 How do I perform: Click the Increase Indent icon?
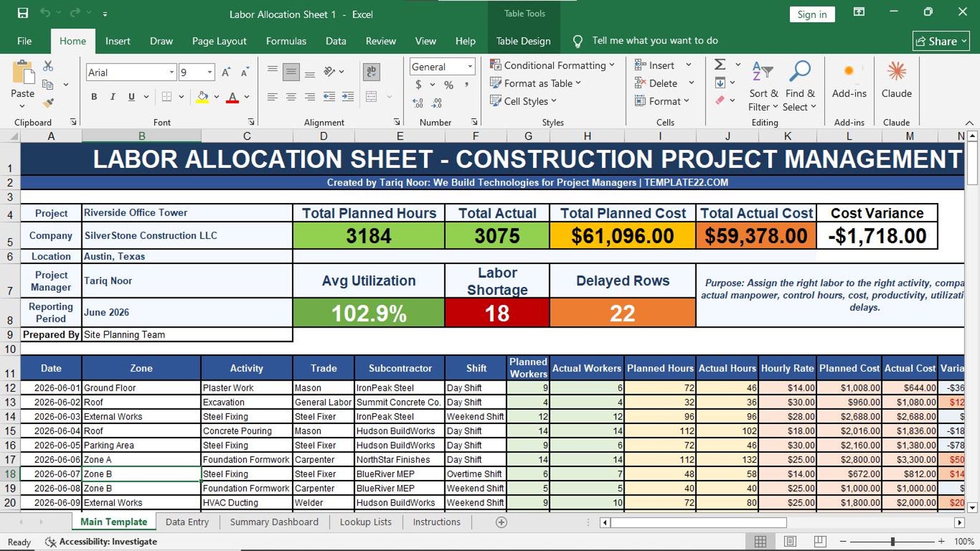click(348, 97)
